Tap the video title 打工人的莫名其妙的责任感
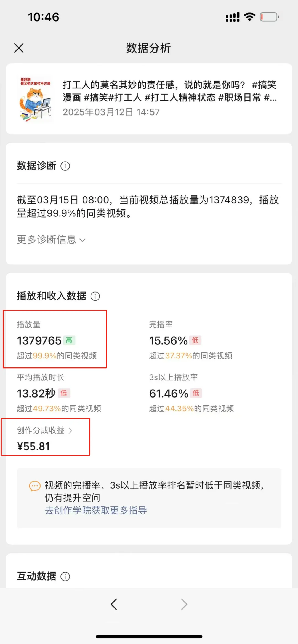Image resolution: width=298 pixels, height=644 pixels. (169, 91)
